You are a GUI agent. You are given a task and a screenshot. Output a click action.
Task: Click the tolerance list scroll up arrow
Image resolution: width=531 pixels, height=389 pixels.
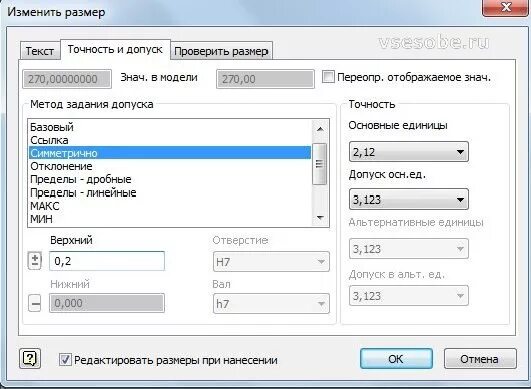(320, 129)
